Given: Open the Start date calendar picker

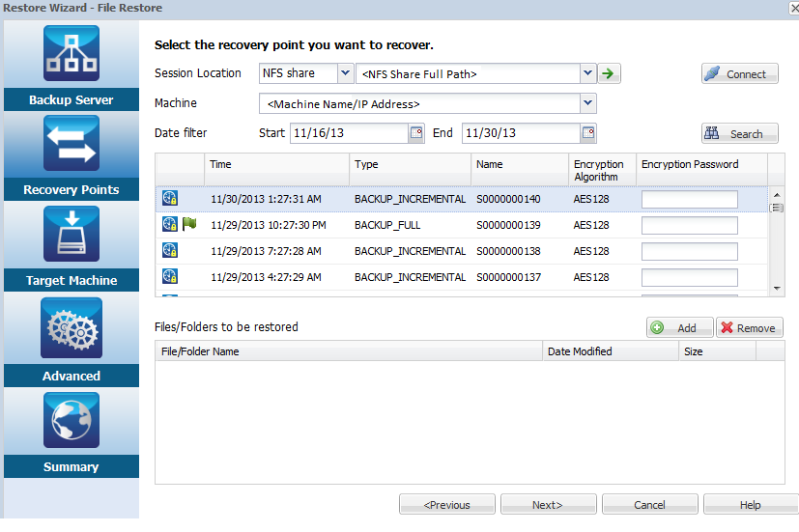Looking at the screenshot, I should pyautogui.click(x=416, y=133).
